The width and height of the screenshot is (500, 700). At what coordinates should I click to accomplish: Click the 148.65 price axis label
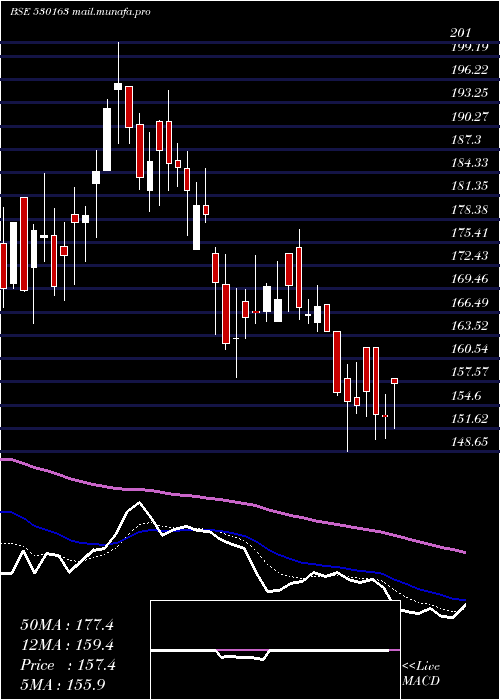pos(469,442)
